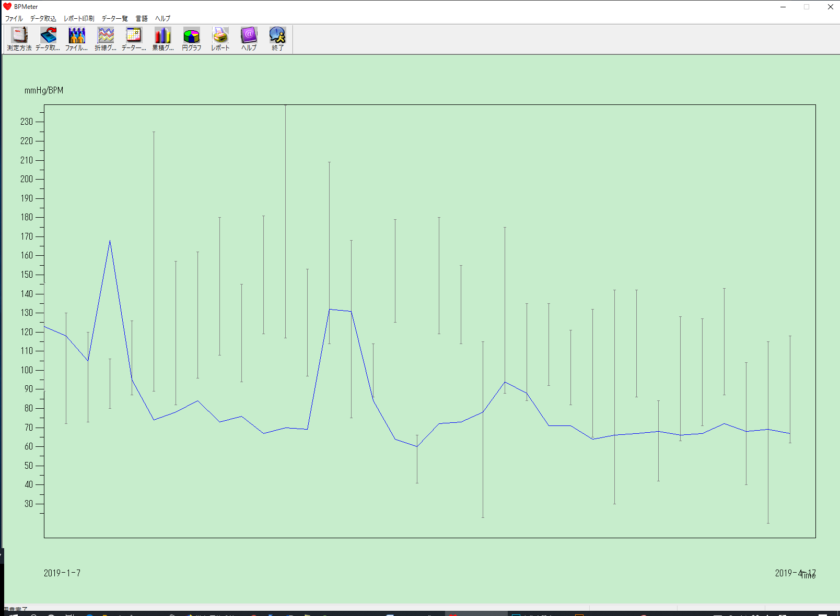This screenshot has height=616, width=840.
Task: Open the データ一覧 calendar icon
Action: tap(134, 39)
